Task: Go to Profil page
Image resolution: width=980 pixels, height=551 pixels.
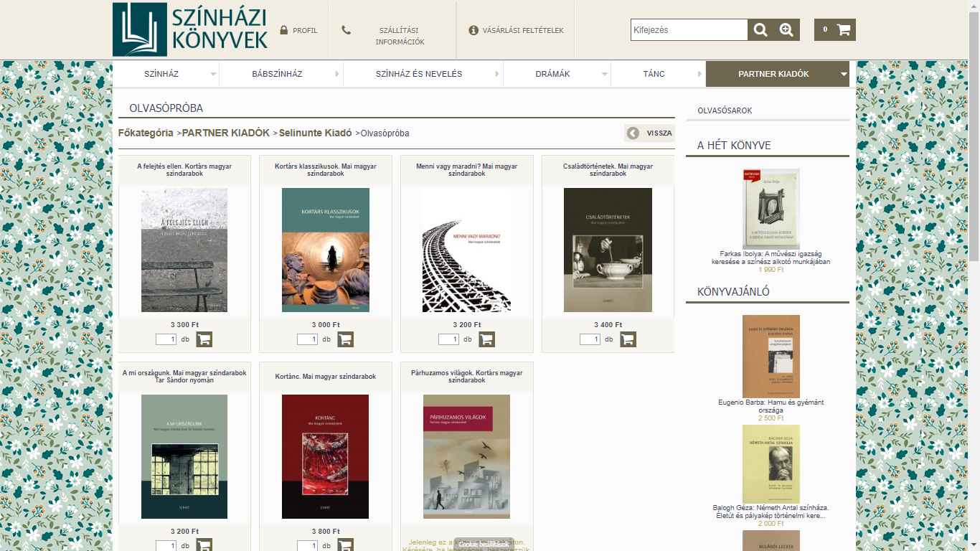Action: pyautogui.click(x=305, y=31)
